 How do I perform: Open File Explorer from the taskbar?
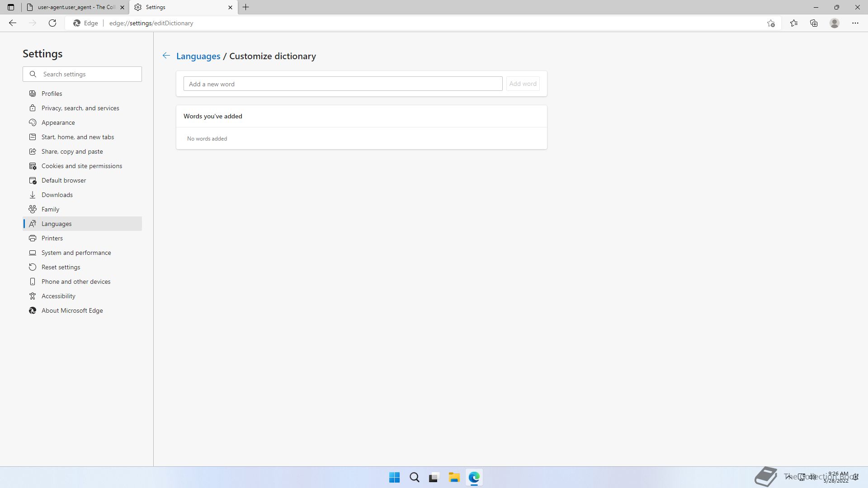pos(454,477)
